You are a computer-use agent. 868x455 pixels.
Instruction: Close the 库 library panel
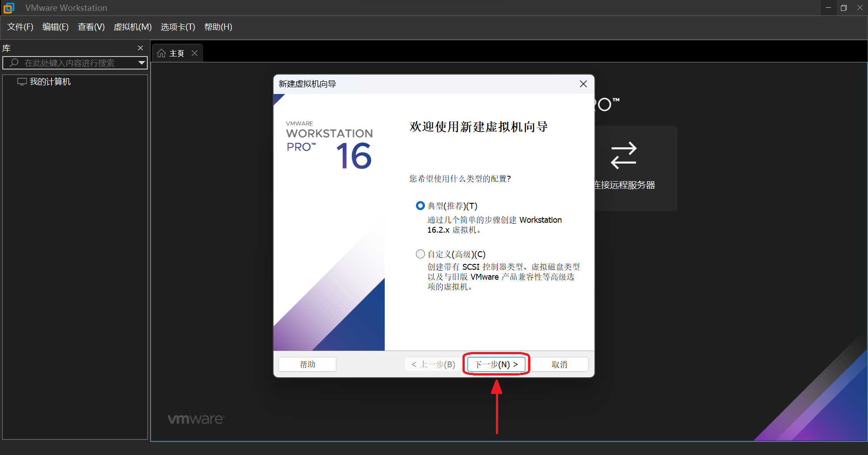click(140, 48)
